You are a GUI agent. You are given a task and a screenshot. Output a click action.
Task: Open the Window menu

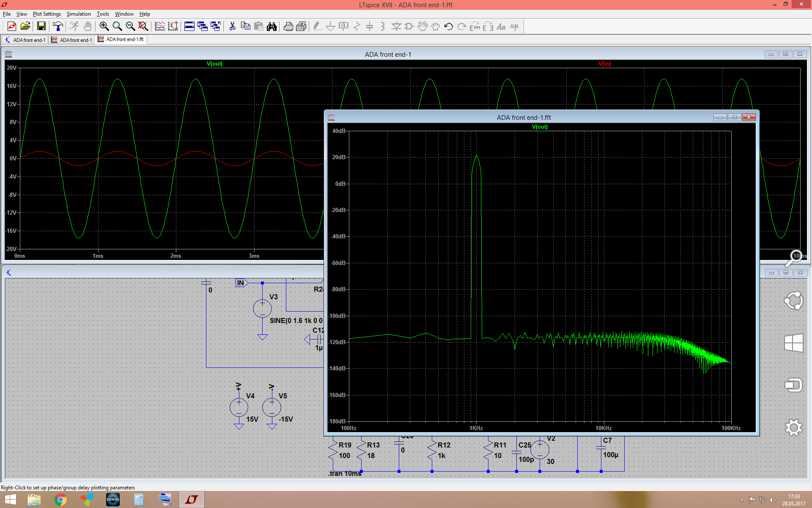coord(124,14)
